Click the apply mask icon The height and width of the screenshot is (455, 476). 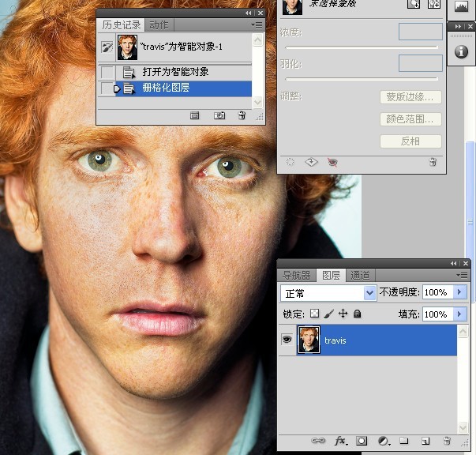pos(311,162)
